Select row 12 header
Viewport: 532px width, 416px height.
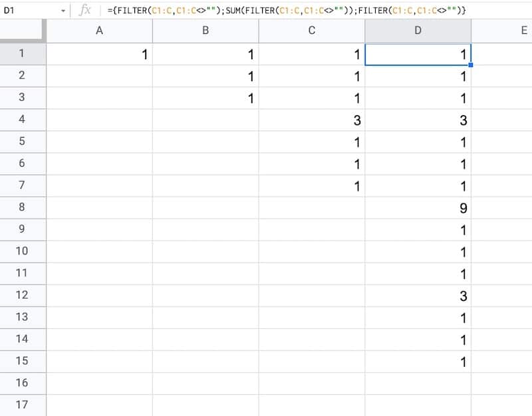click(x=23, y=296)
